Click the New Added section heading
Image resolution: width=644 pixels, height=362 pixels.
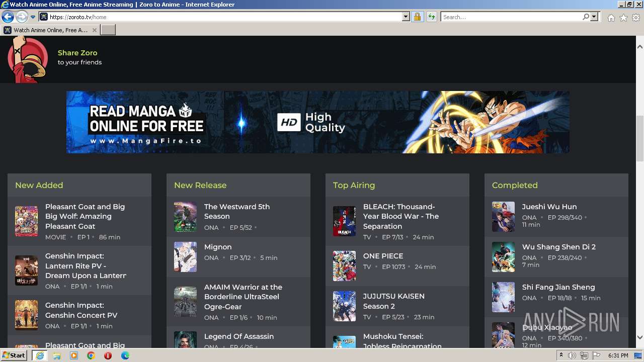pos(39,185)
